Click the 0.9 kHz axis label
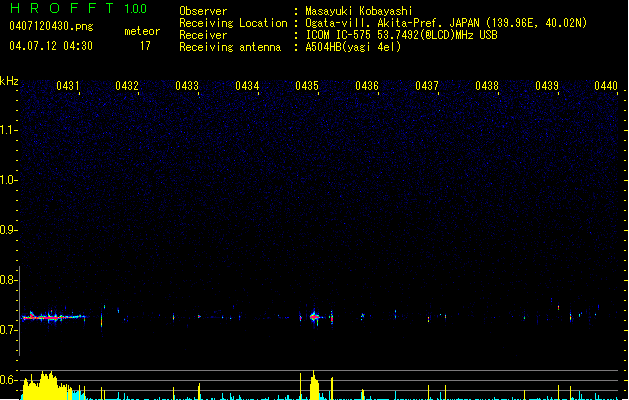Image resolution: width=629 pixels, height=400 pixels. (x=8, y=230)
